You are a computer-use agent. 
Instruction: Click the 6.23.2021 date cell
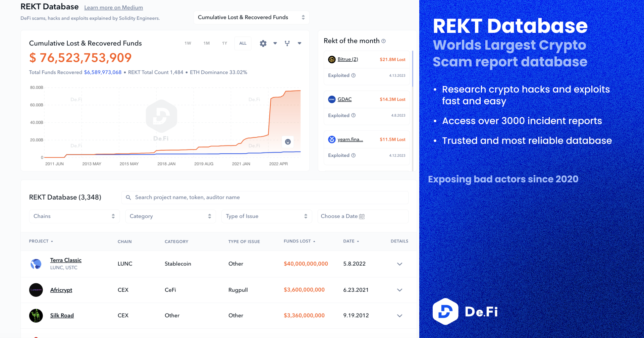[x=356, y=290]
